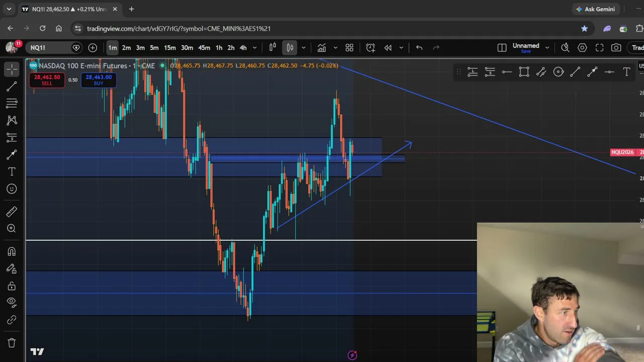The width and height of the screenshot is (644, 362).
Task: Open the position forecasting tools in left sidebar
Action: (x=12, y=137)
